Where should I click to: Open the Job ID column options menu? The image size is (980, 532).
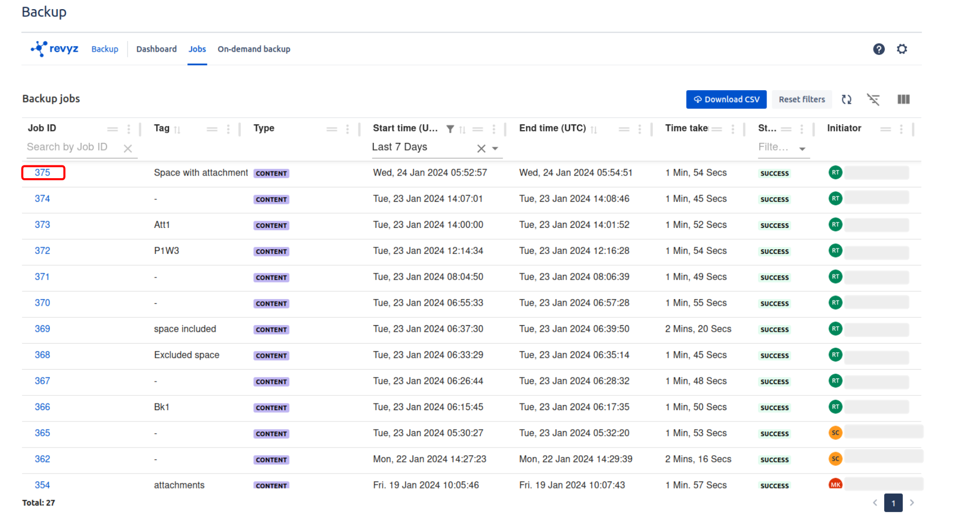point(129,129)
